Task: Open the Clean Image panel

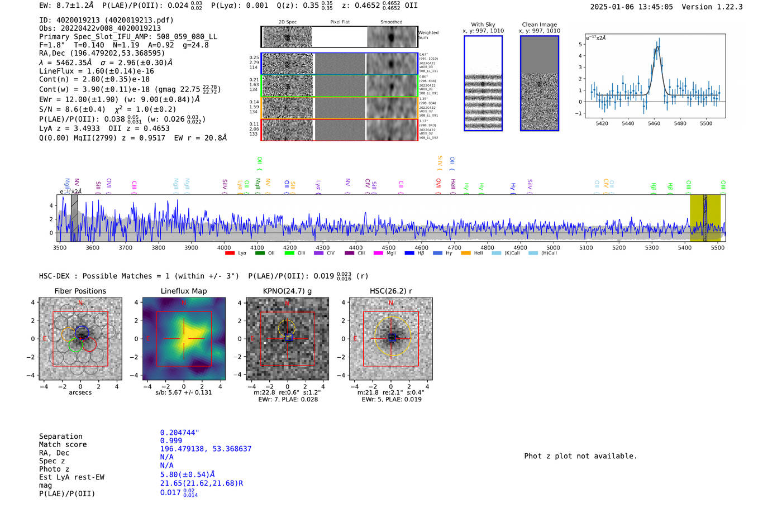Action: [x=540, y=83]
